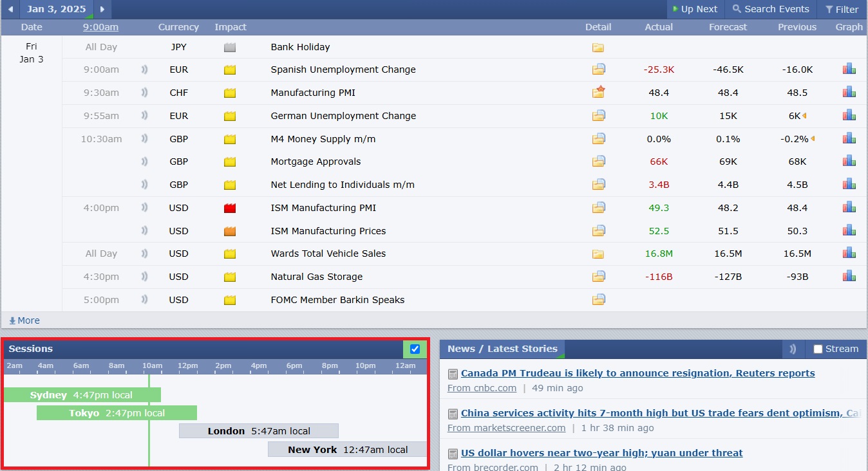Toggle news sound alert icon
The height and width of the screenshot is (471, 868).
pos(793,349)
